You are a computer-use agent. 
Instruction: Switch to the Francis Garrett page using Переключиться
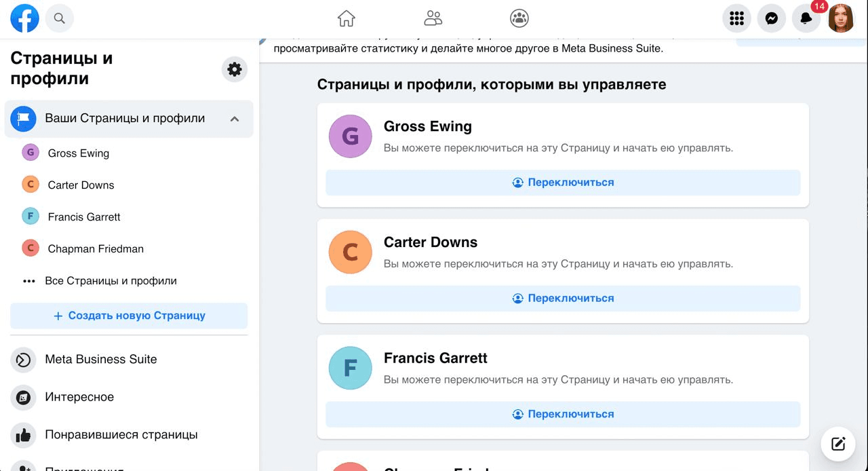tap(563, 414)
